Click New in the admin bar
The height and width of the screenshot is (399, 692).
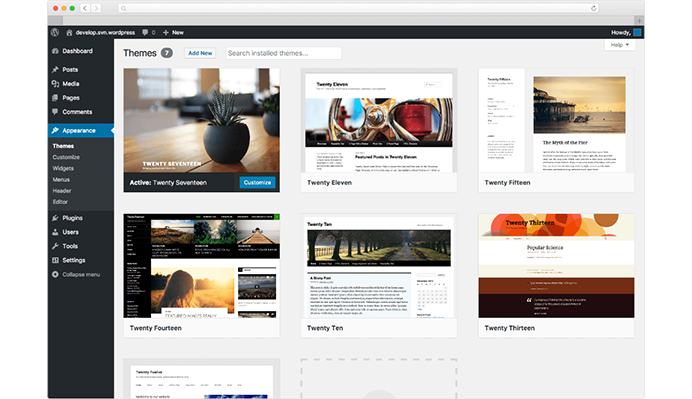tap(178, 32)
